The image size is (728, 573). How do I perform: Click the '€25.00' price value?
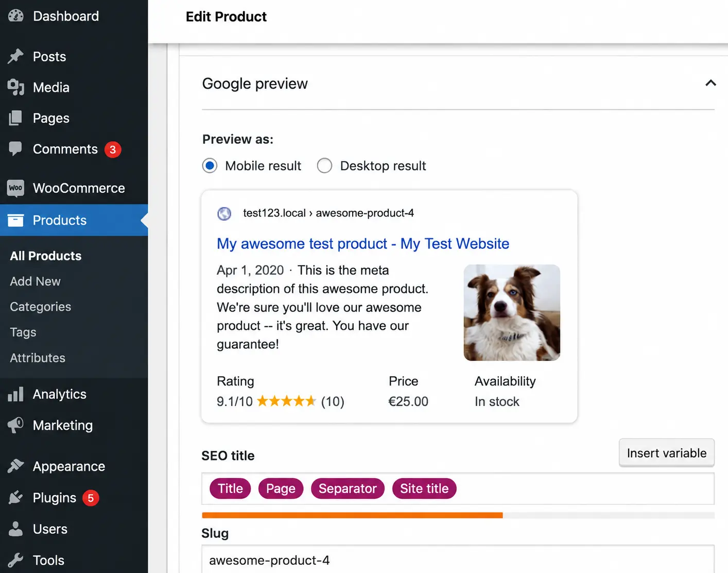click(x=408, y=401)
